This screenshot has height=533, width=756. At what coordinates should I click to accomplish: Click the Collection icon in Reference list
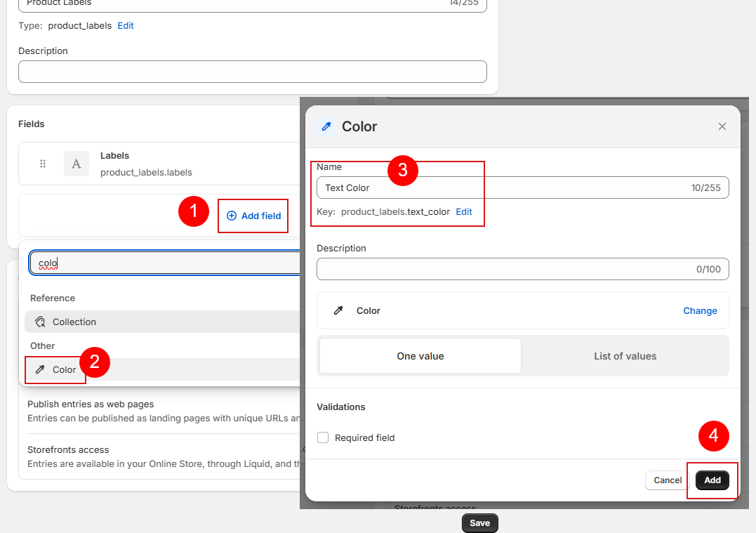pos(40,322)
